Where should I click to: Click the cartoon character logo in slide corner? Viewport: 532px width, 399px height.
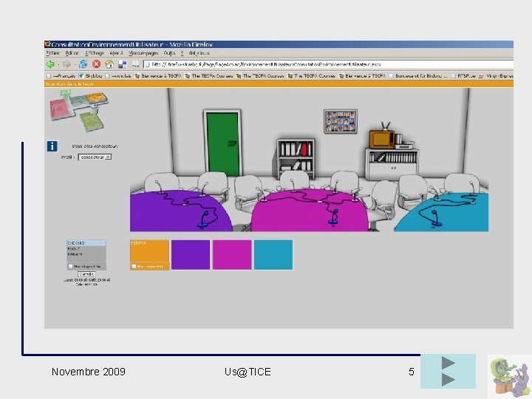[x=510, y=377]
